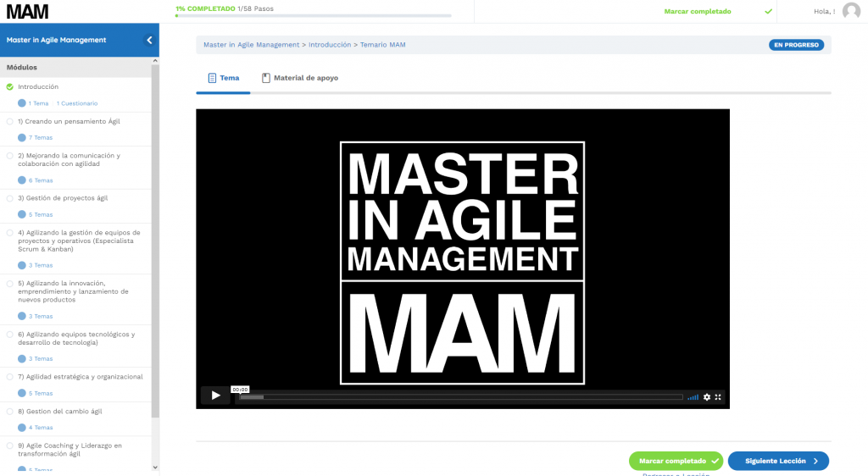Open module 7) Agilidad estratégica y organizacional

click(81, 377)
